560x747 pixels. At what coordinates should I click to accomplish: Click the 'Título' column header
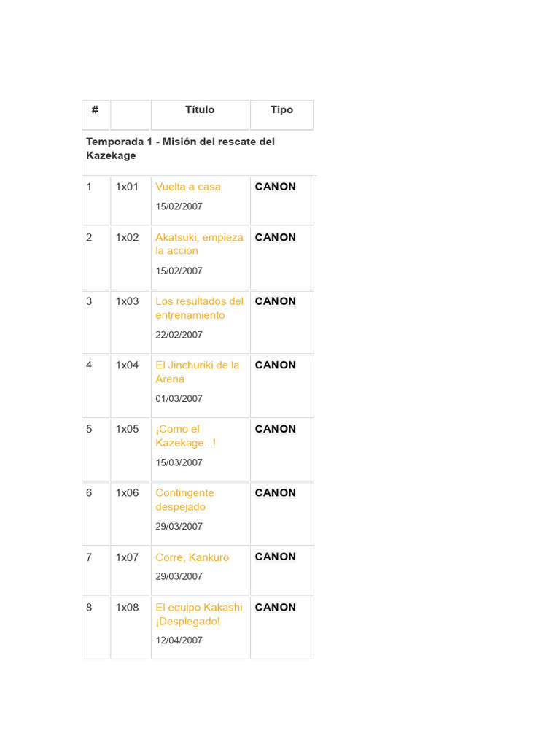tap(200, 109)
